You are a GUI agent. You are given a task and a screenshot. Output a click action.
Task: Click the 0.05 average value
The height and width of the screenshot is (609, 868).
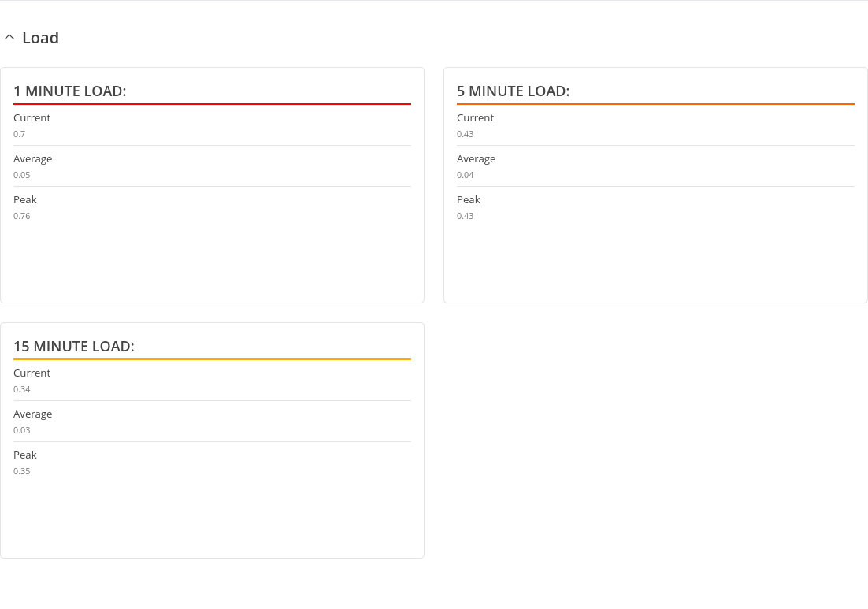click(x=22, y=175)
